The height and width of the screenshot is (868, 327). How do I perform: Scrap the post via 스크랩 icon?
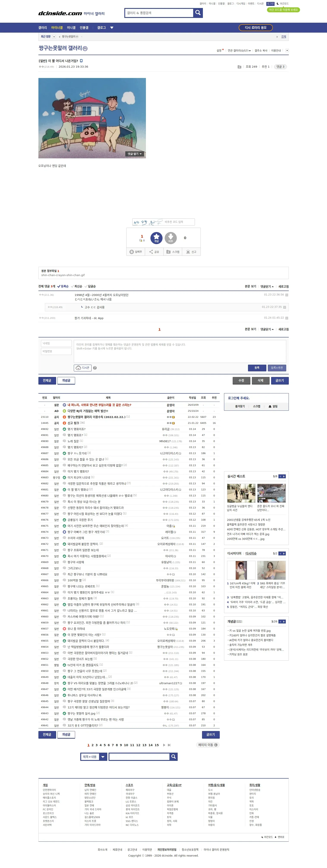pyautogui.click(x=173, y=252)
